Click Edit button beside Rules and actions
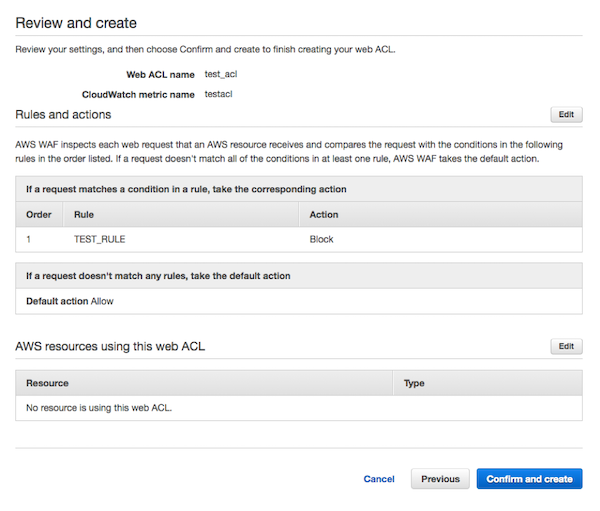 pyautogui.click(x=566, y=115)
